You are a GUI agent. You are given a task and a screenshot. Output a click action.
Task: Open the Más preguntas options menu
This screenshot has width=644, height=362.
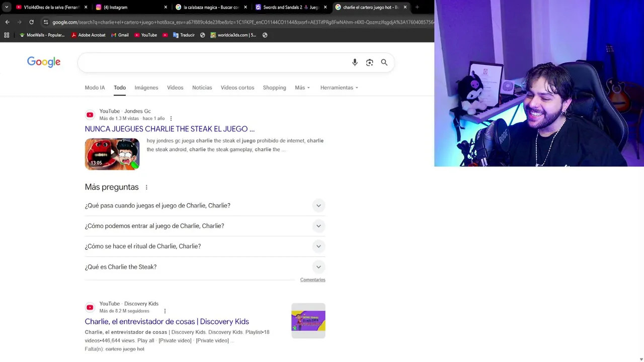146,188
